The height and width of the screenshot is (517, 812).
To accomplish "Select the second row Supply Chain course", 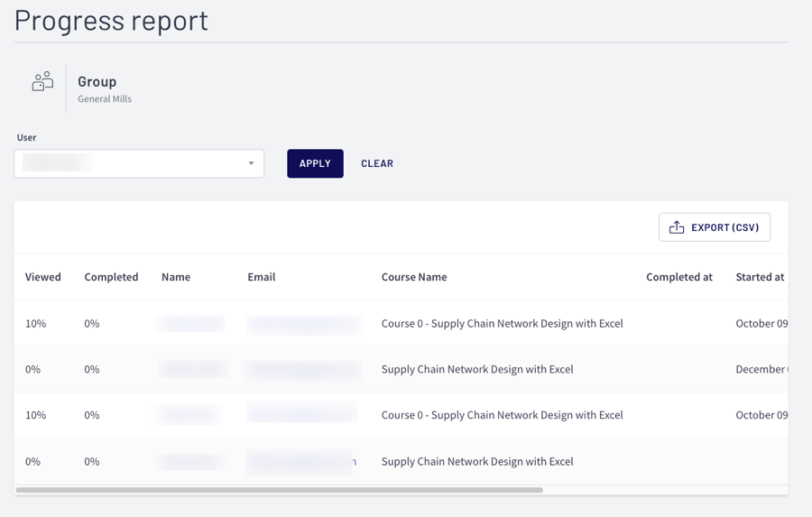I will [477, 369].
